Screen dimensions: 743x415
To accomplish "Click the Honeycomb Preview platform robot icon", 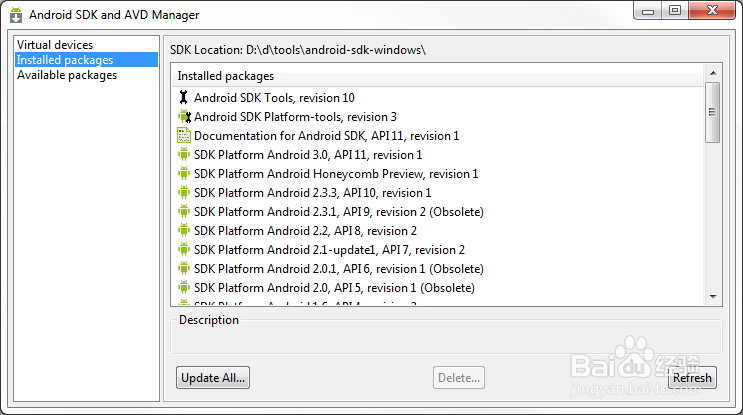I will pyautogui.click(x=184, y=173).
